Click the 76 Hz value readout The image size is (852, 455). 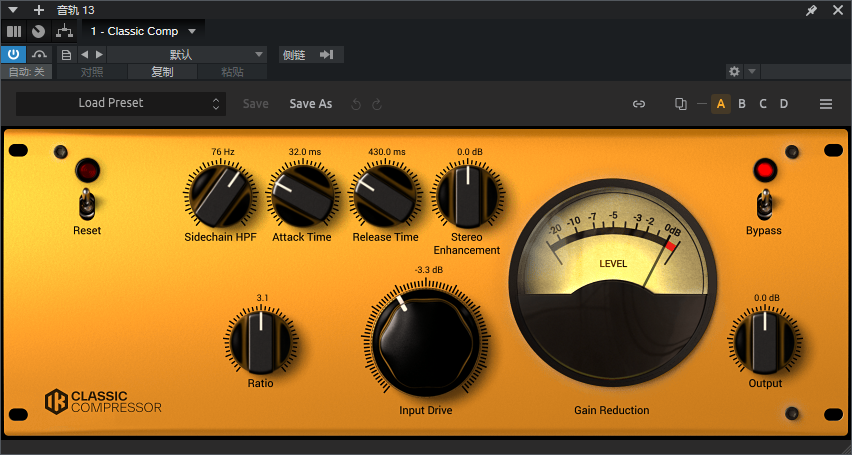[223, 152]
